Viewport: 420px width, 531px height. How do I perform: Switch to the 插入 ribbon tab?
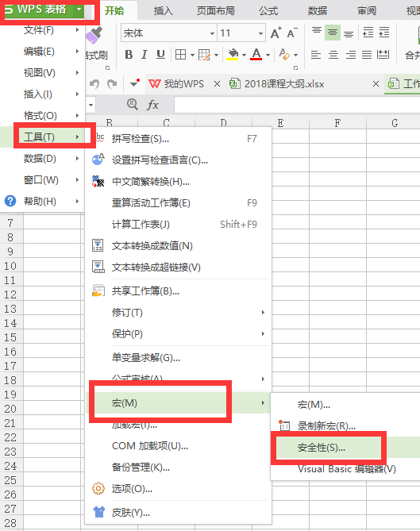pos(164,11)
